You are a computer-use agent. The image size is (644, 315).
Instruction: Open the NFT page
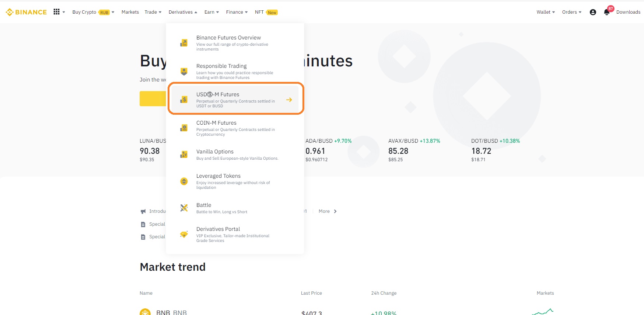click(x=259, y=12)
